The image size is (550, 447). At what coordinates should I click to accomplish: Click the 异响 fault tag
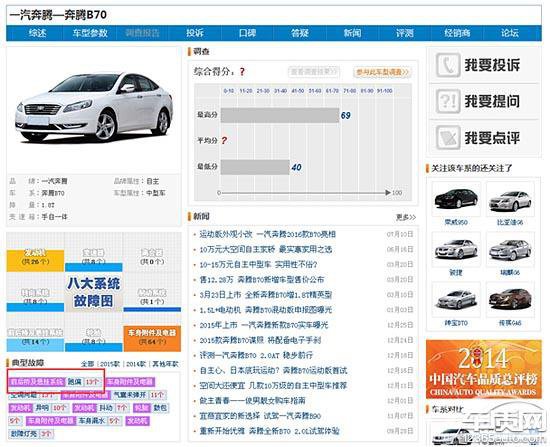[x=42, y=408]
